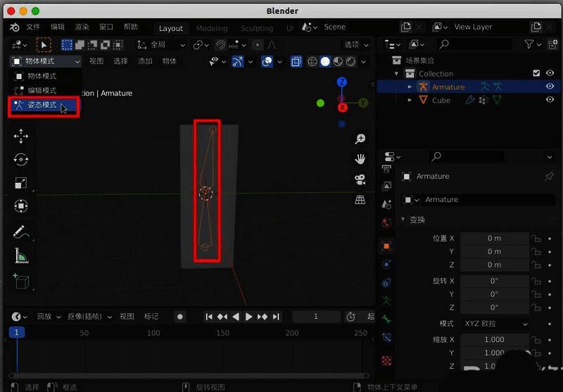Select the Rotate tool in left toolbar
This screenshot has height=392, width=563.
(21, 159)
